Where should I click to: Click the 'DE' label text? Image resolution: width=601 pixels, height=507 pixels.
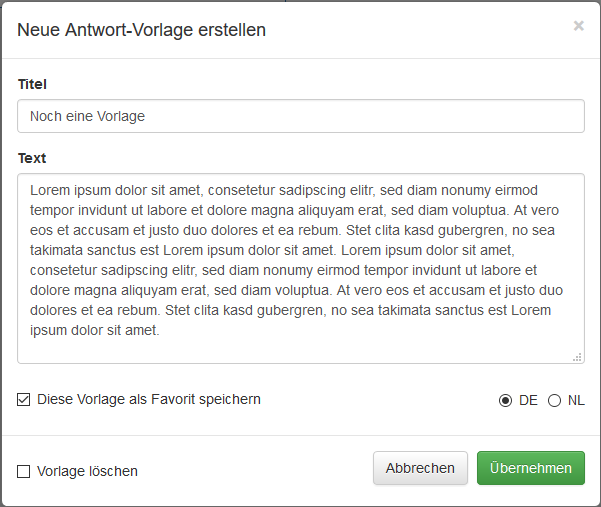528,400
